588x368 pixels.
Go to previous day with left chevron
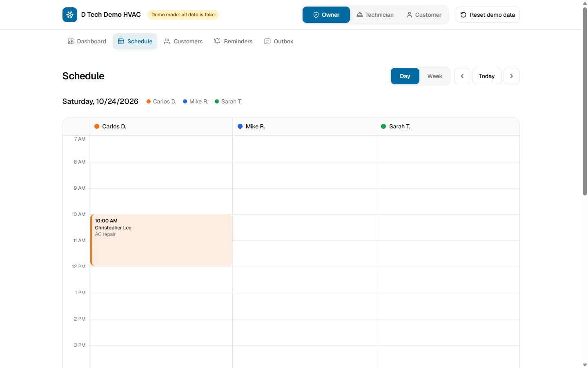(x=462, y=76)
